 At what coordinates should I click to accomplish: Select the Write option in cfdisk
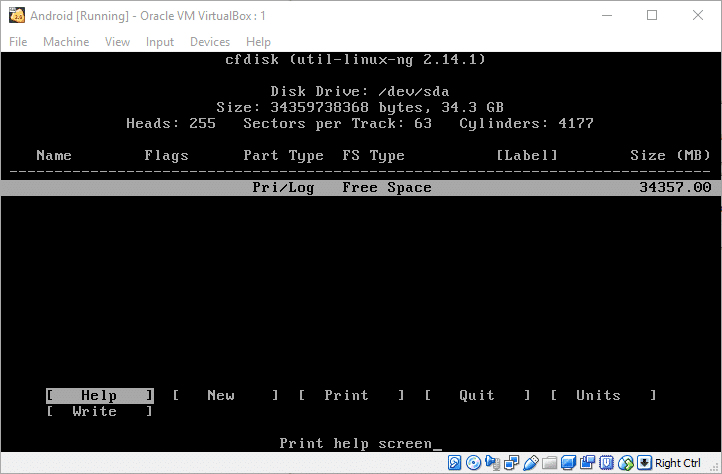(95, 412)
